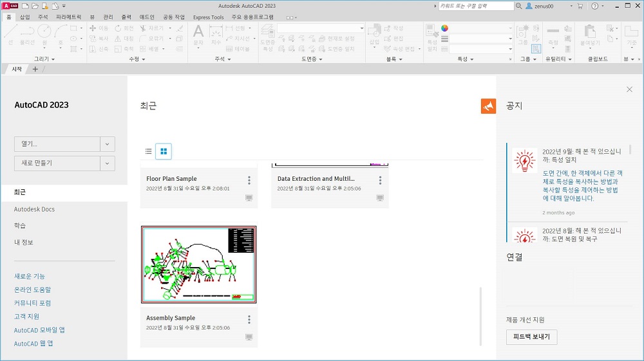Select the Start (시작) file tab

17,69
